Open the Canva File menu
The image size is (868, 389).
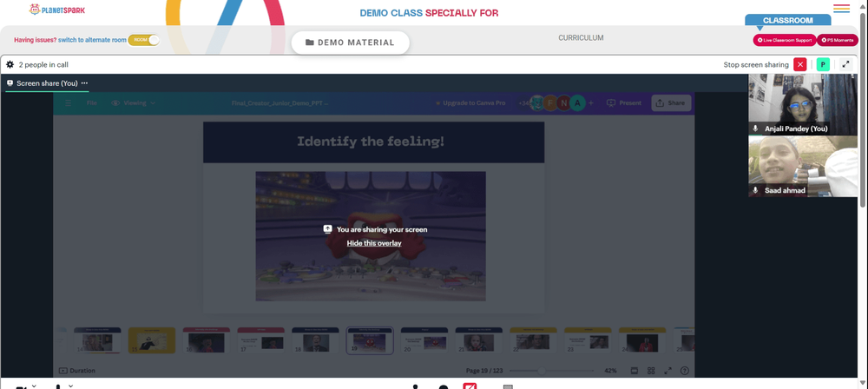tap(92, 103)
